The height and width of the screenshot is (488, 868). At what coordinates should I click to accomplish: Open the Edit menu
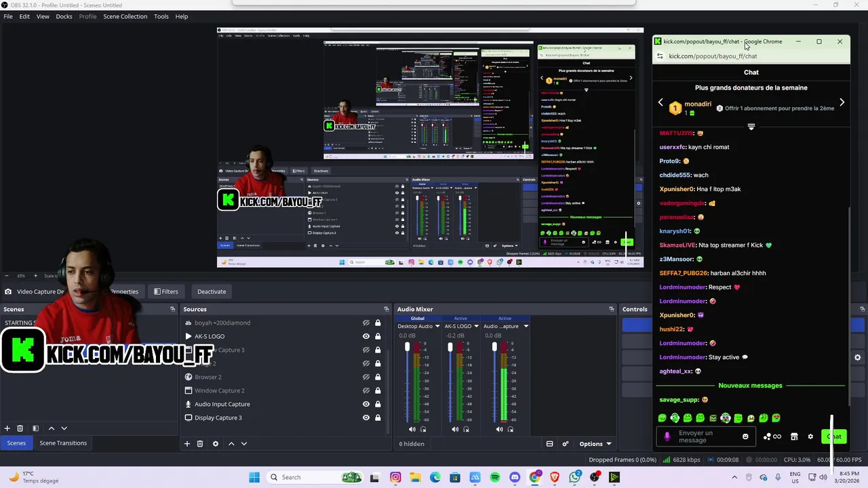24,16
